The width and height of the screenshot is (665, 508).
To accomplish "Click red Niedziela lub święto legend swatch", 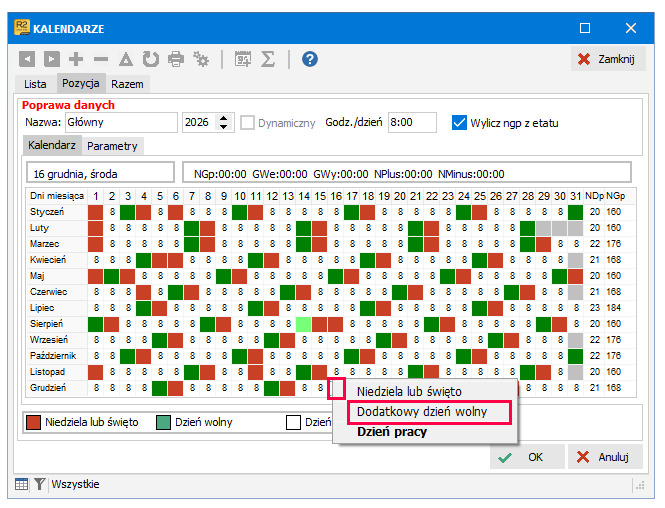I will pyautogui.click(x=34, y=422).
